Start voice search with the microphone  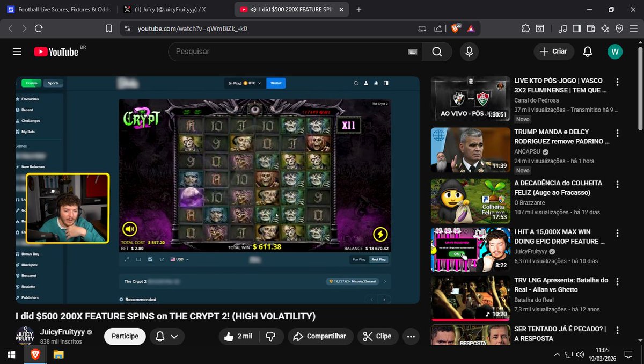469,52
